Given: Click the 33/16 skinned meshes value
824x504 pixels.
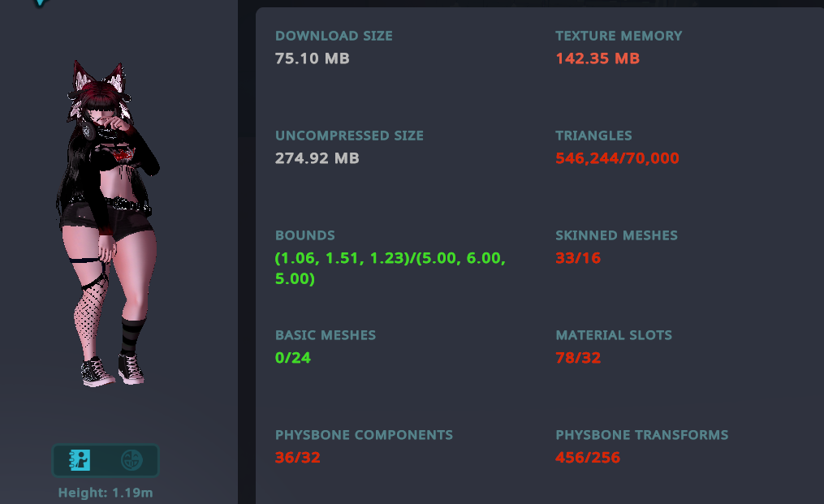Looking at the screenshot, I should (578, 258).
